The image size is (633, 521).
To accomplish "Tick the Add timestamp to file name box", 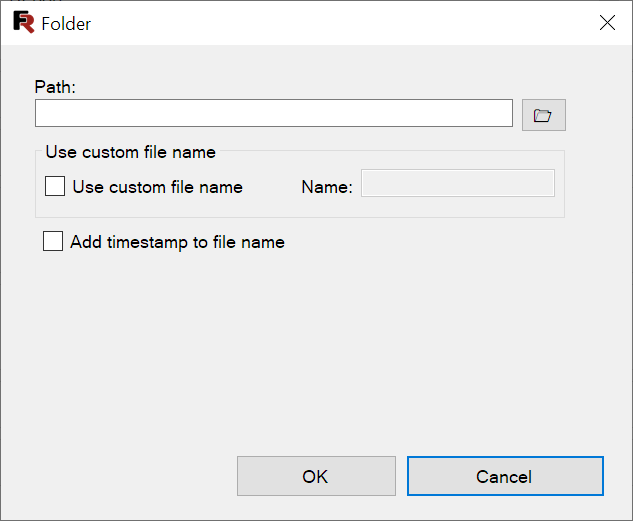I will (53, 241).
